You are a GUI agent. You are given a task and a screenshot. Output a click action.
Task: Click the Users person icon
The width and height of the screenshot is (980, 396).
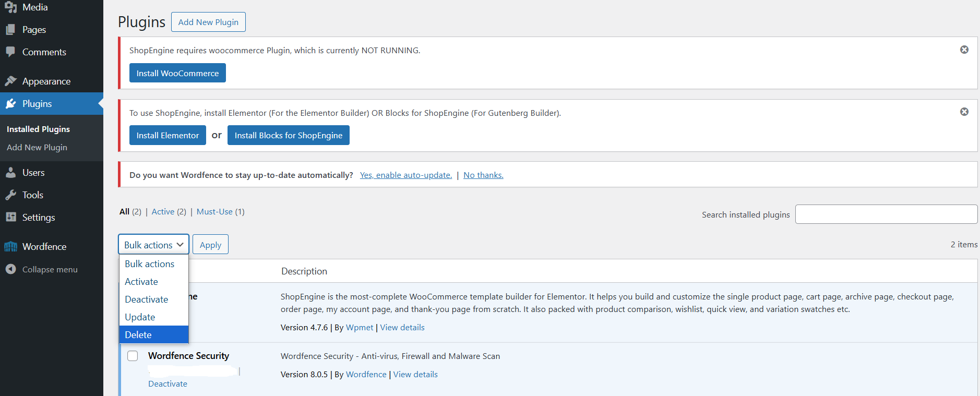pos(10,173)
